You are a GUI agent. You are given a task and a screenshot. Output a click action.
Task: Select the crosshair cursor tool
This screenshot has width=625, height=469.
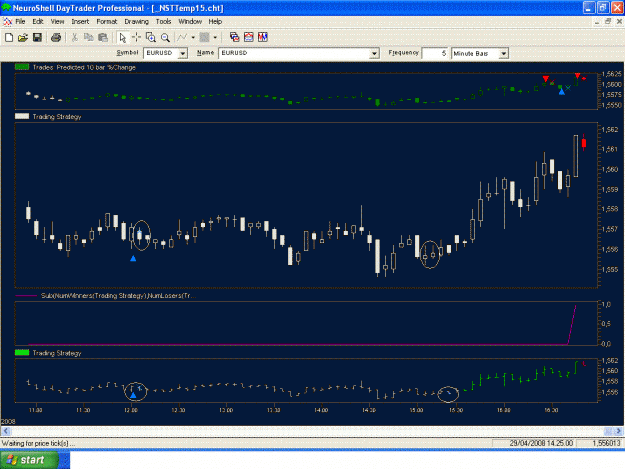click(x=136, y=37)
